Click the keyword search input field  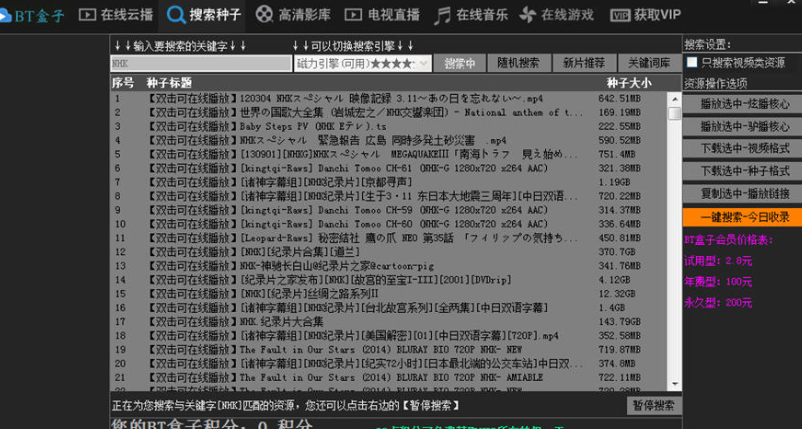pos(201,63)
